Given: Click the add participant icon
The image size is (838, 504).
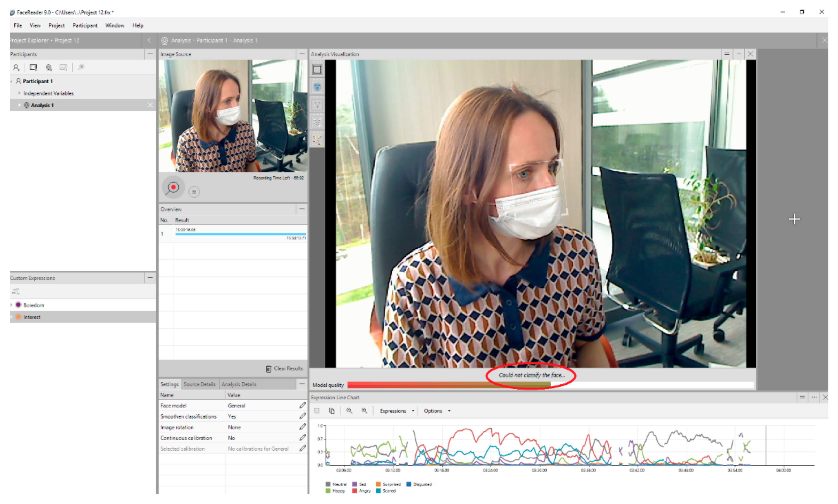Looking at the screenshot, I should click(x=16, y=67).
